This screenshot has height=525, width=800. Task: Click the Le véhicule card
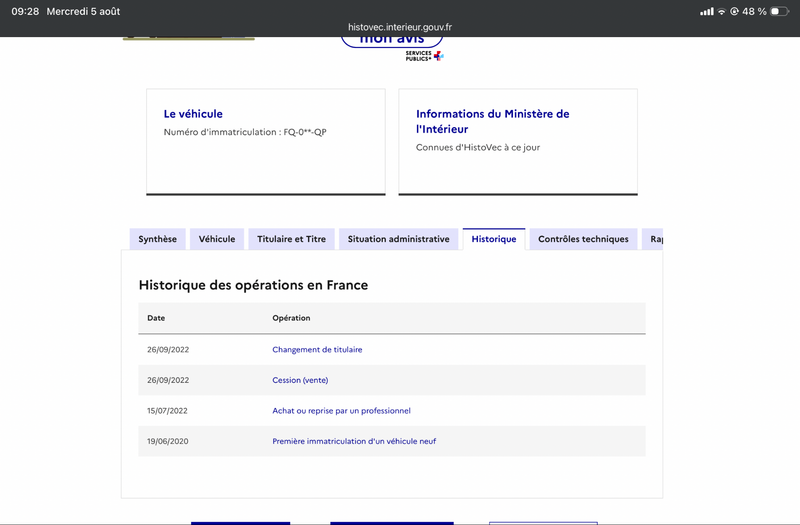point(266,142)
